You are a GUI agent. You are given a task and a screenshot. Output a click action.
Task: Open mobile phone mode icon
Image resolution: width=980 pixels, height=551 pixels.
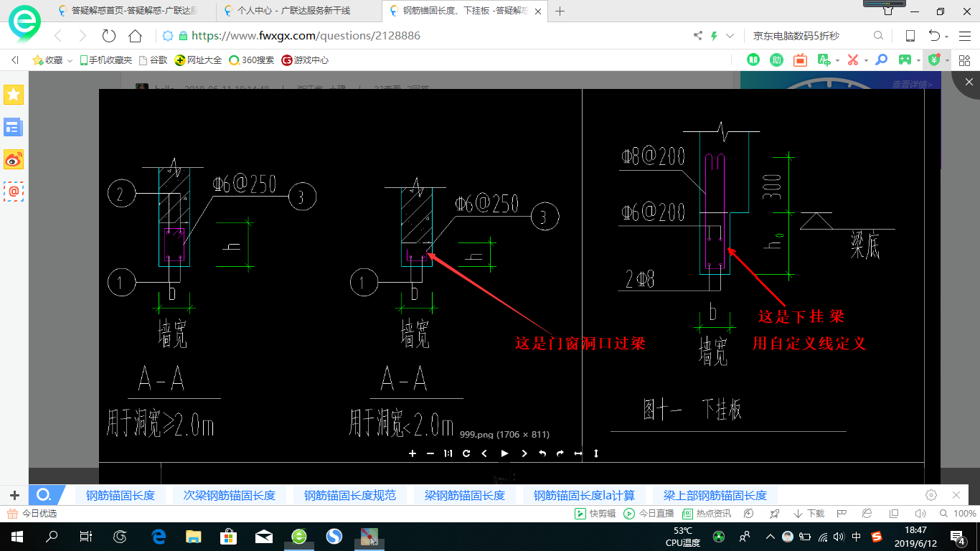point(910,36)
